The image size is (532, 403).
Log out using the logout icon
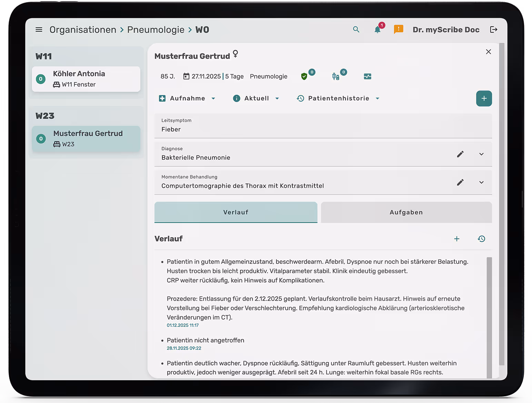494,30
